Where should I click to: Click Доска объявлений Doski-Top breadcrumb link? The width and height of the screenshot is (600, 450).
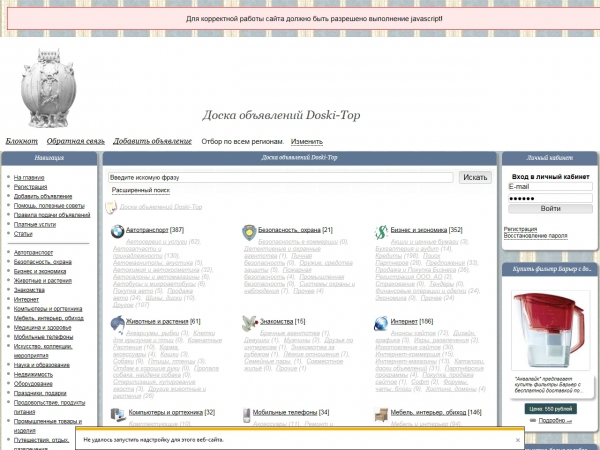161,207
